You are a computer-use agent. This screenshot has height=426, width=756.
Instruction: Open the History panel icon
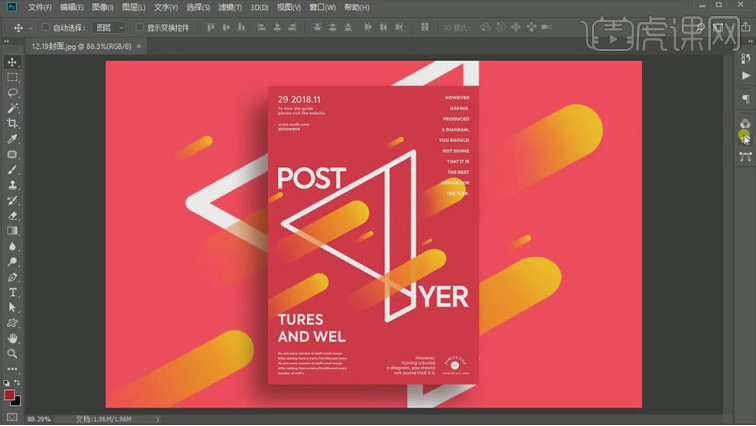tap(746, 59)
